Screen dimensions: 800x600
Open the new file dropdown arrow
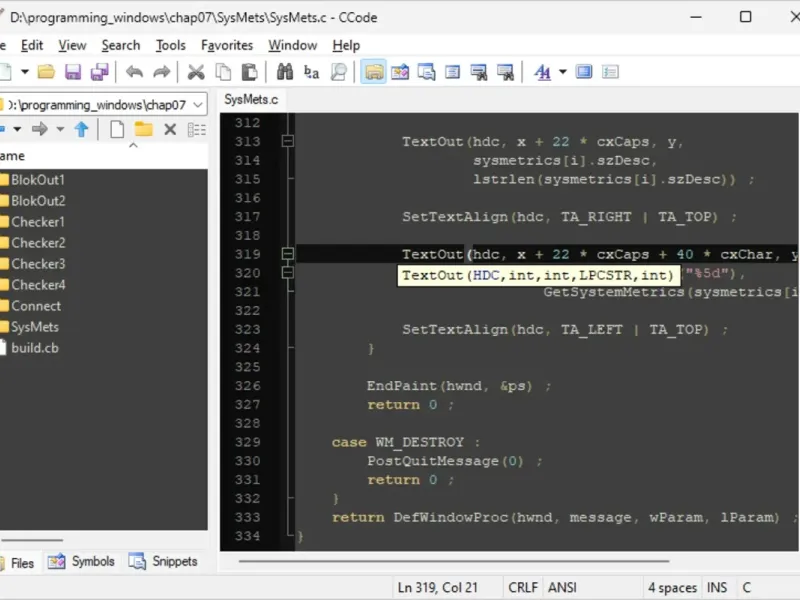coord(24,72)
